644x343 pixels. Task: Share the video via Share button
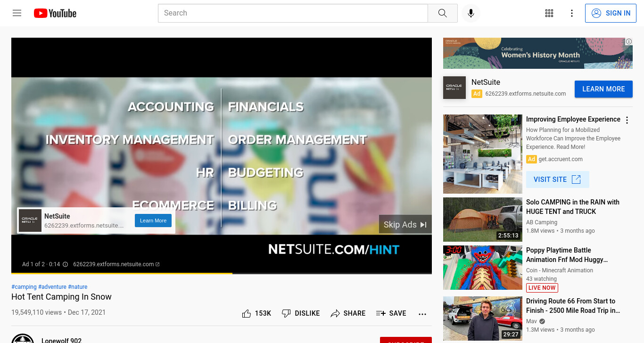coord(348,313)
